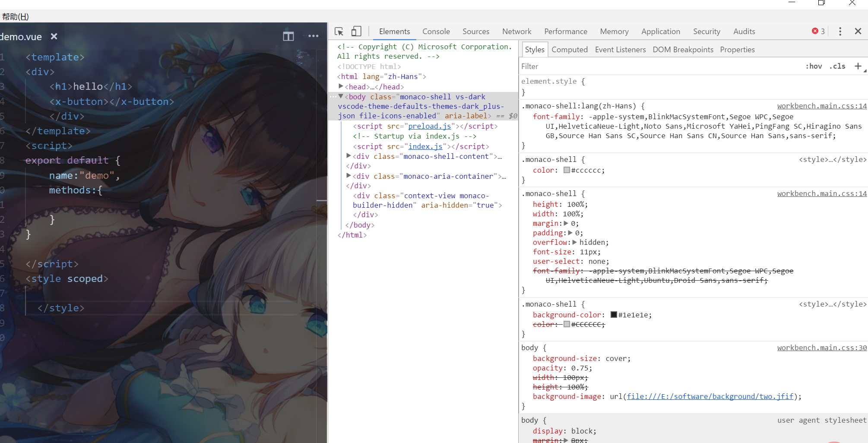Image resolution: width=868 pixels, height=443 pixels.
Task: Click the background-size cover value
Action: (616, 358)
